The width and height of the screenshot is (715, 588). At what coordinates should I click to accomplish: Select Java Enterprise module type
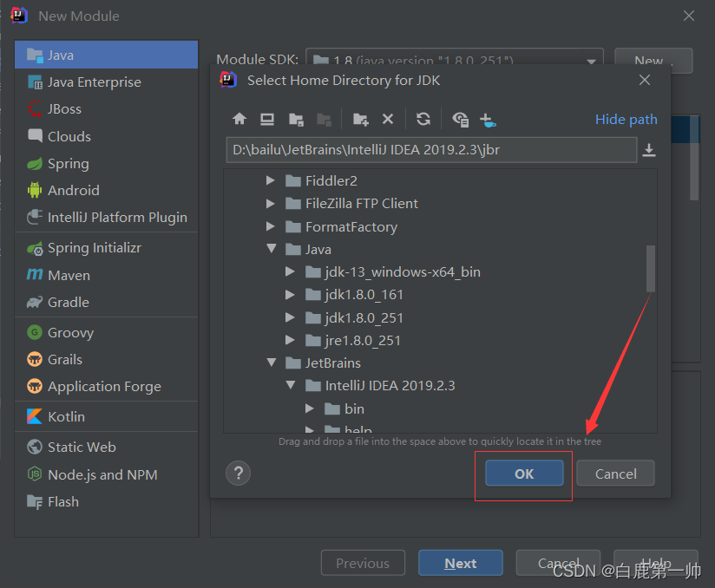pos(106,82)
